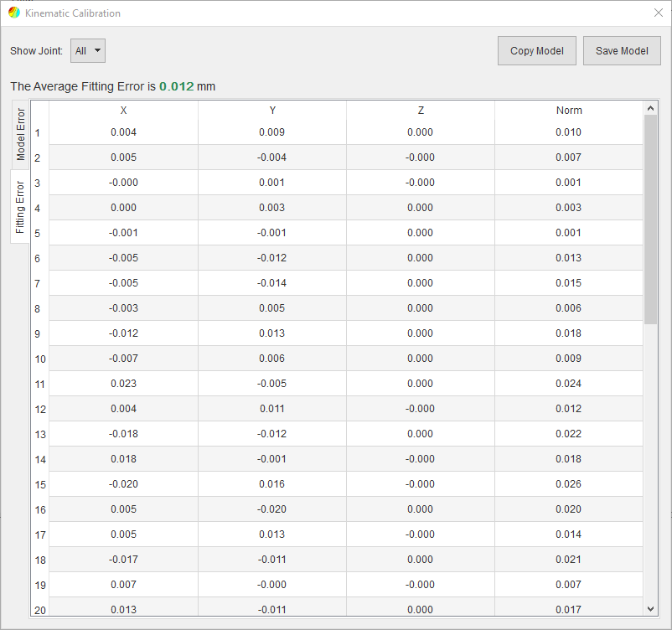The image size is (672, 630).
Task: Click X value -0.012 in row 9
Action: (x=123, y=333)
